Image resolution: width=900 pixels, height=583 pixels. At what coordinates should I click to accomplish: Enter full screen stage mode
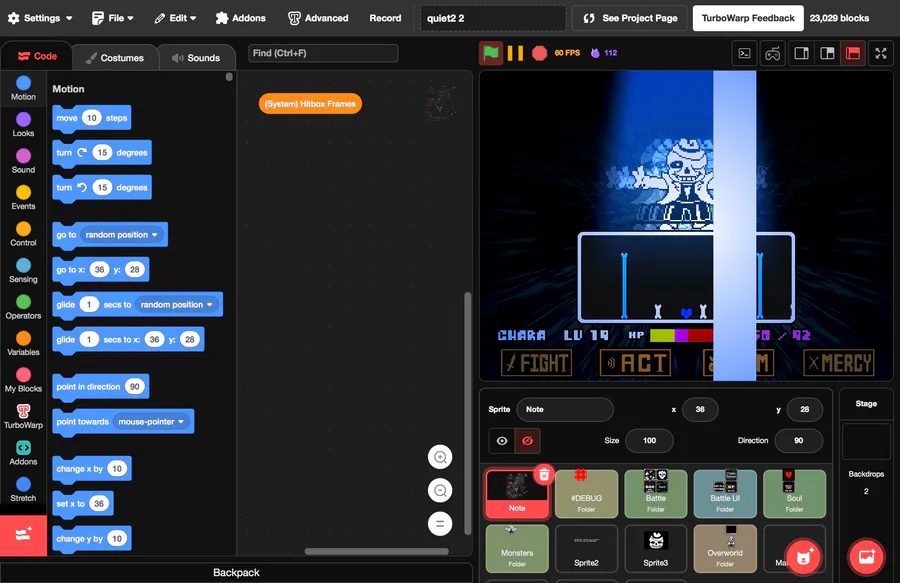(x=881, y=53)
